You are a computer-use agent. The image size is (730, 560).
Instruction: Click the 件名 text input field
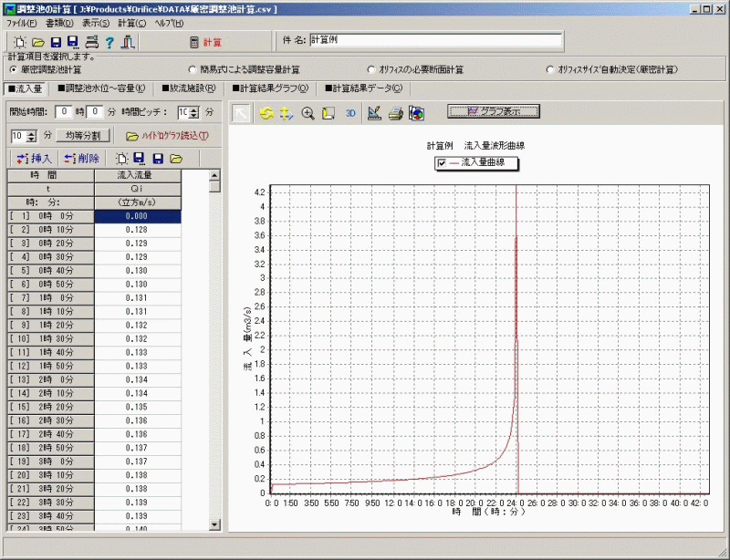(436, 41)
